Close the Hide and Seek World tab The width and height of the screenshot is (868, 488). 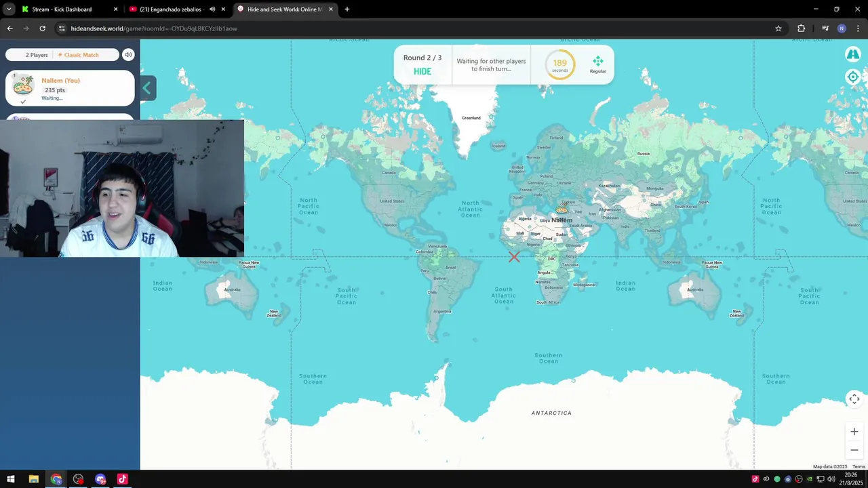pyautogui.click(x=331, y=9)
